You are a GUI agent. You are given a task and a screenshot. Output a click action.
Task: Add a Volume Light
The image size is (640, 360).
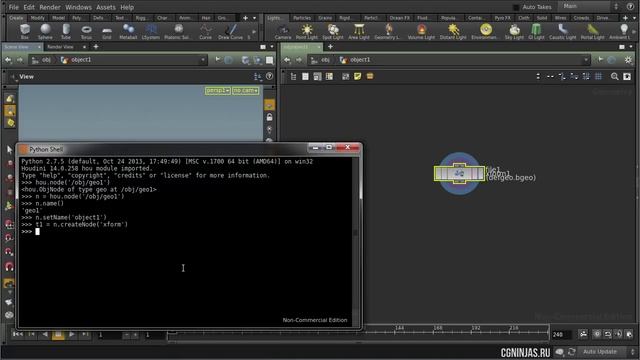pyautogui.click(x=421, y=31)
